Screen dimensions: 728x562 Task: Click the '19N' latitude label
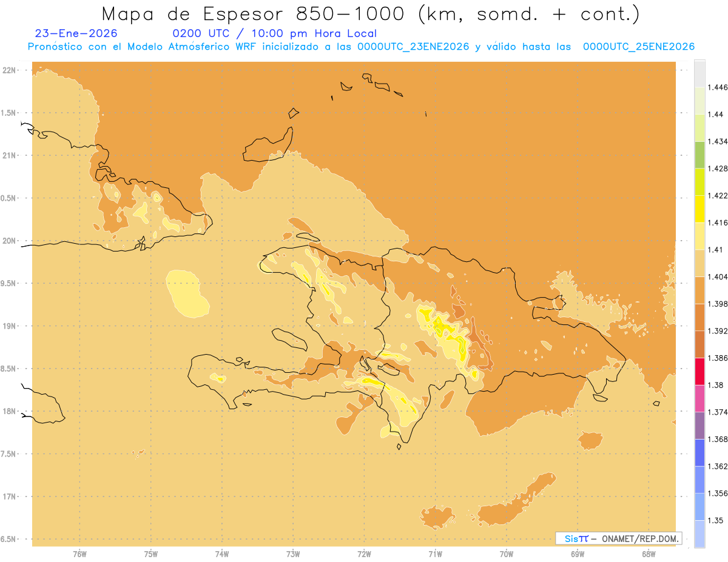pos(10,326)
